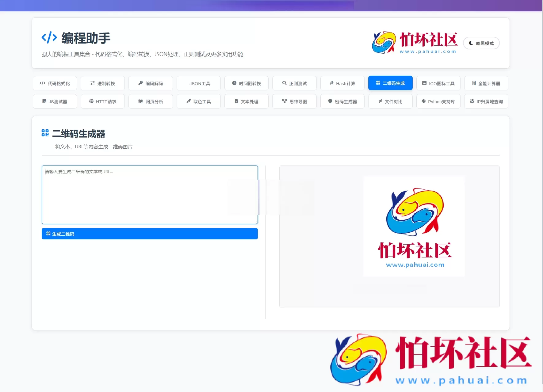This screenshot has height=392, width=543.
Task: Open the JSON工具 panel
Action: click(198, 83)
